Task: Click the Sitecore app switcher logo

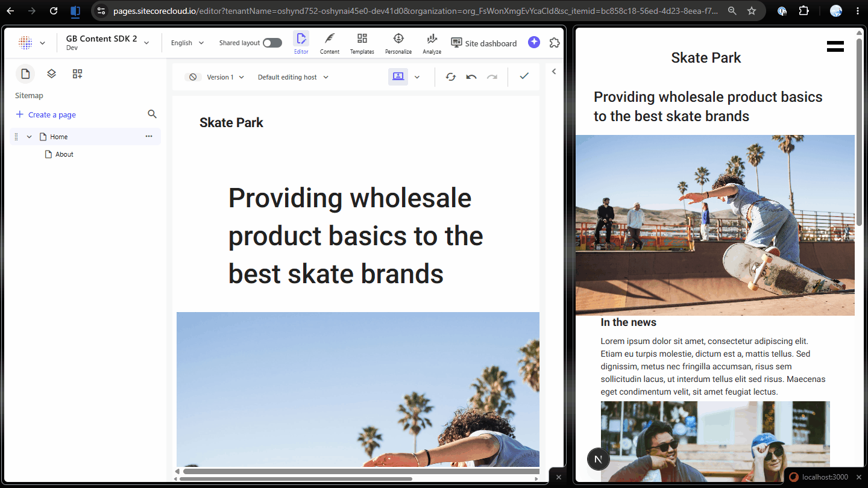Action: 25,43
